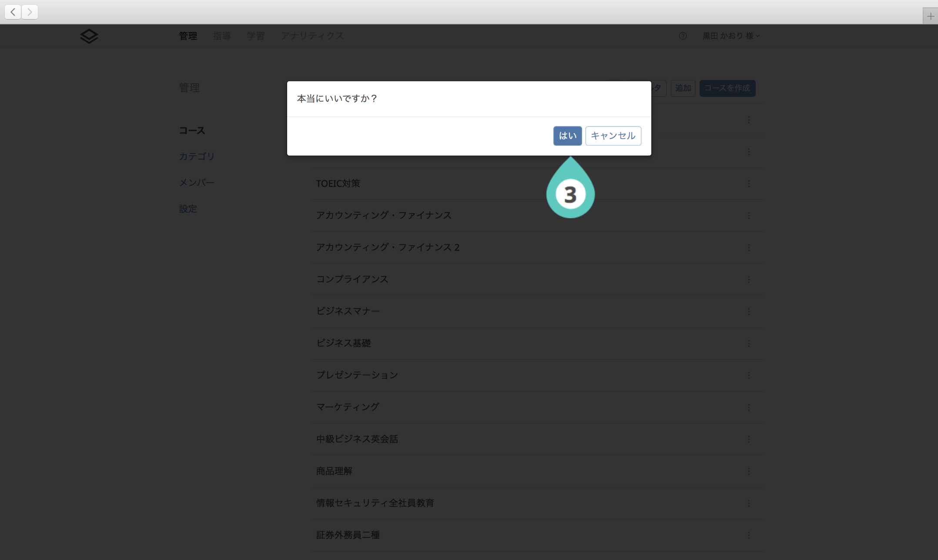
Task: Open a new tab with plus icon
Action: [x=930, y=17]
